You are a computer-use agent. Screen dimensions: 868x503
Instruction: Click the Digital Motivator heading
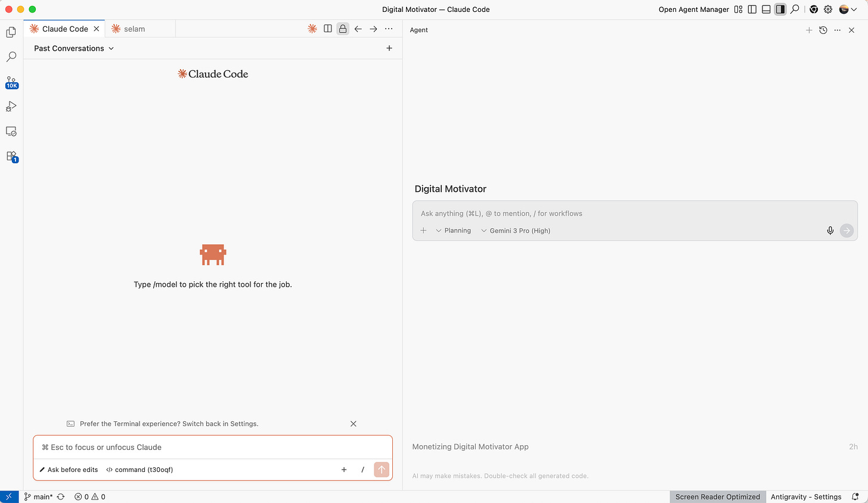451,189
